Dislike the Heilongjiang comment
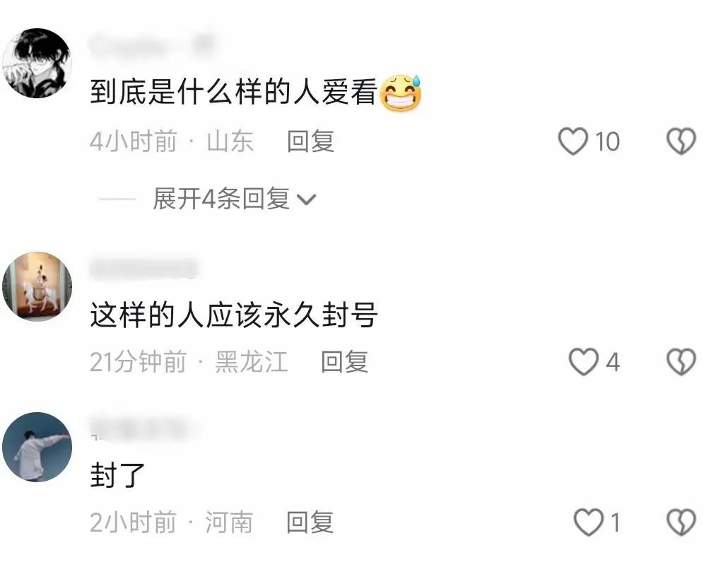Viewport: 728px width, 567px height. pos(681,362)
